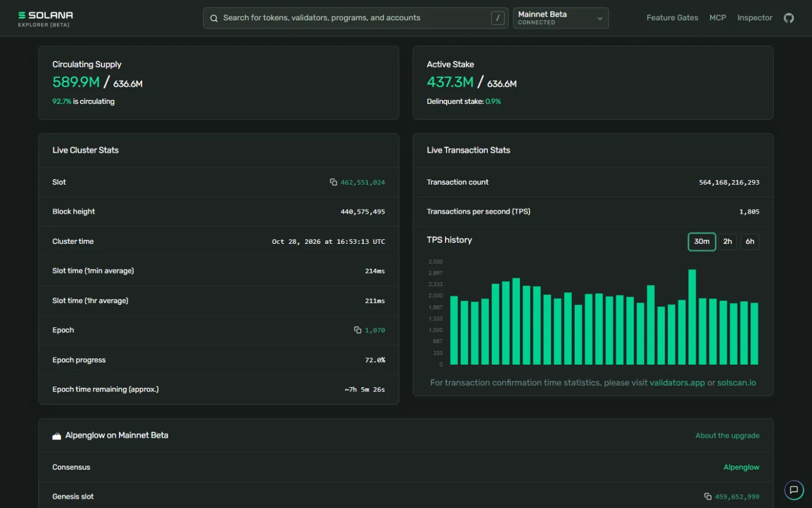
Task: Visit the validators.app link
Action: 677,383
